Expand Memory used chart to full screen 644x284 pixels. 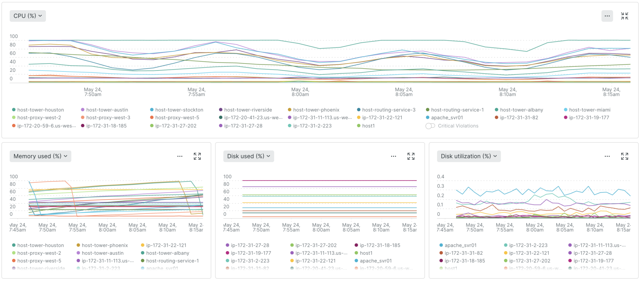pyautogui.click(x=197, y=156)
